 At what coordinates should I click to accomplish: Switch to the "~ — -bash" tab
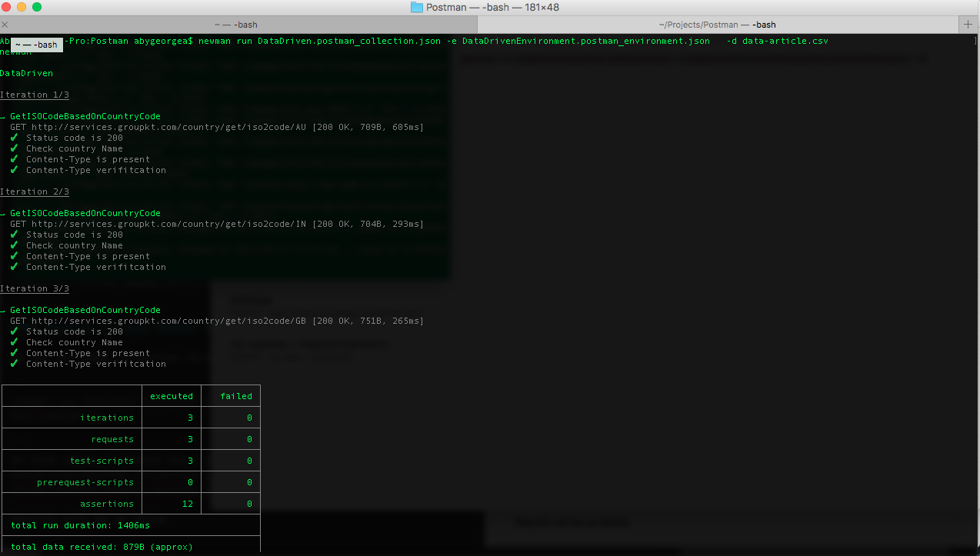[235, 25]
